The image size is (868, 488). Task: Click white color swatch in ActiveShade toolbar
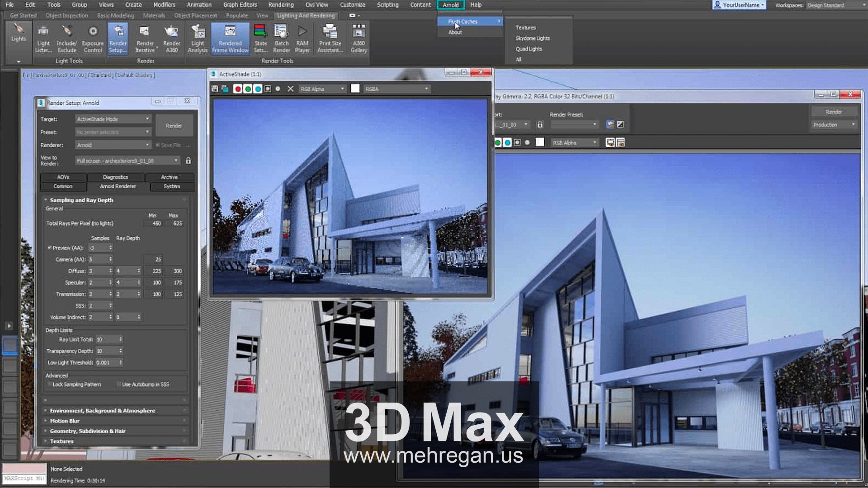coord(355,89)
